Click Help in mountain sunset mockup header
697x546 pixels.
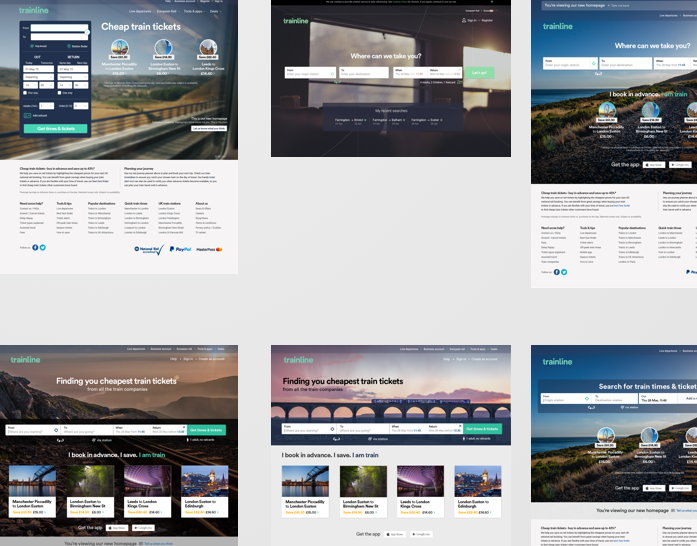173,359
